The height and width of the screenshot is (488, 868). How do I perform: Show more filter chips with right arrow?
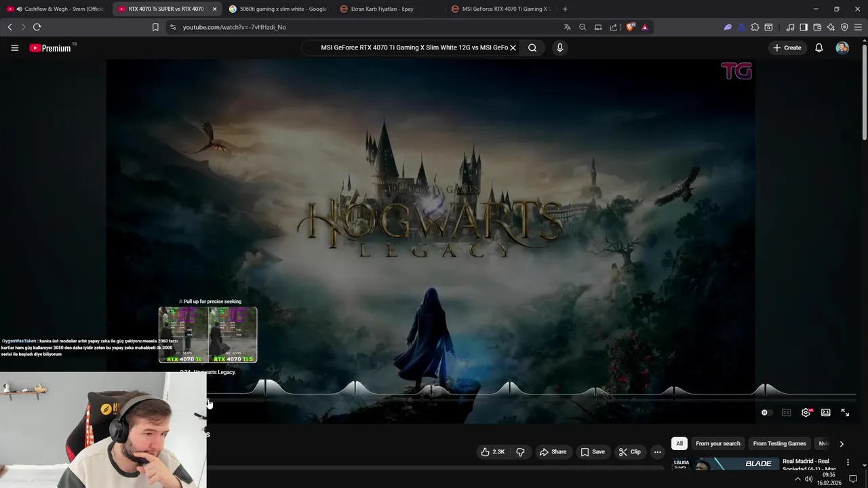click(842, 444)
